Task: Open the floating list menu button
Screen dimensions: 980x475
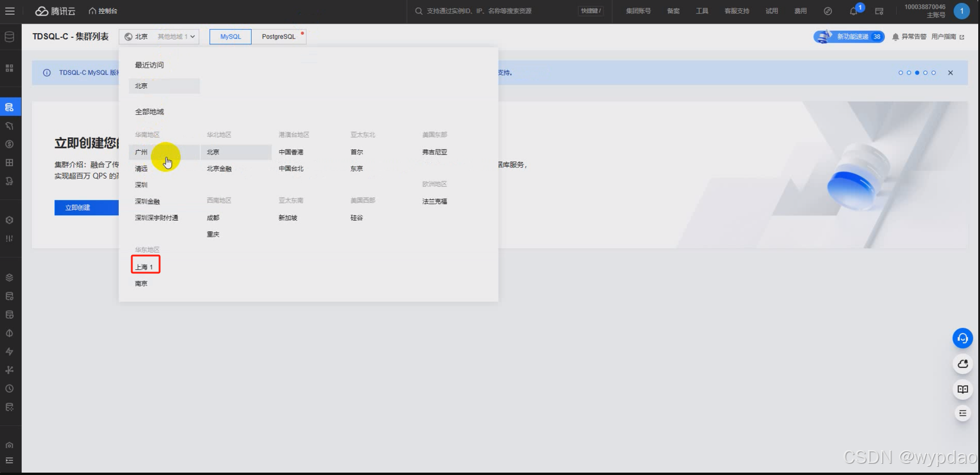Action: tap(962, 413)
